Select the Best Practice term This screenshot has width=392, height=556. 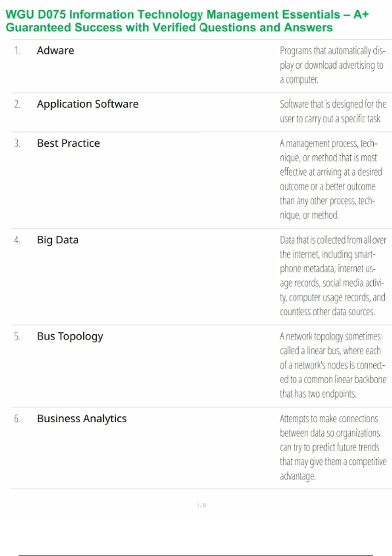pos(68,143)
